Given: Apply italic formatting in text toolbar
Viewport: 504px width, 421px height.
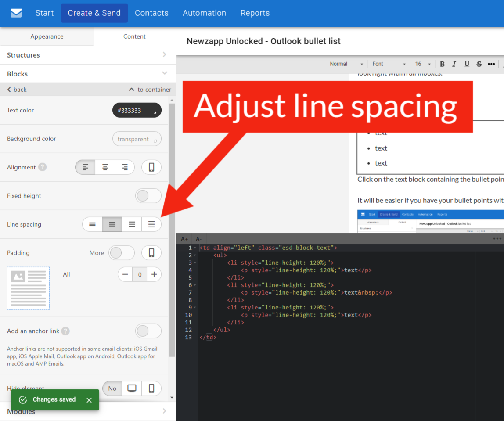Looking at the screenshot, I should click(x=454, y=64).
